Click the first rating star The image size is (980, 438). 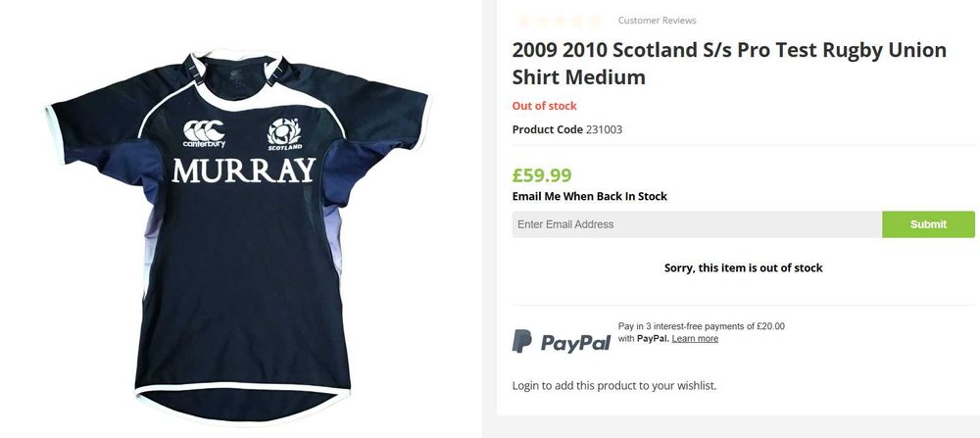point(523,20)
